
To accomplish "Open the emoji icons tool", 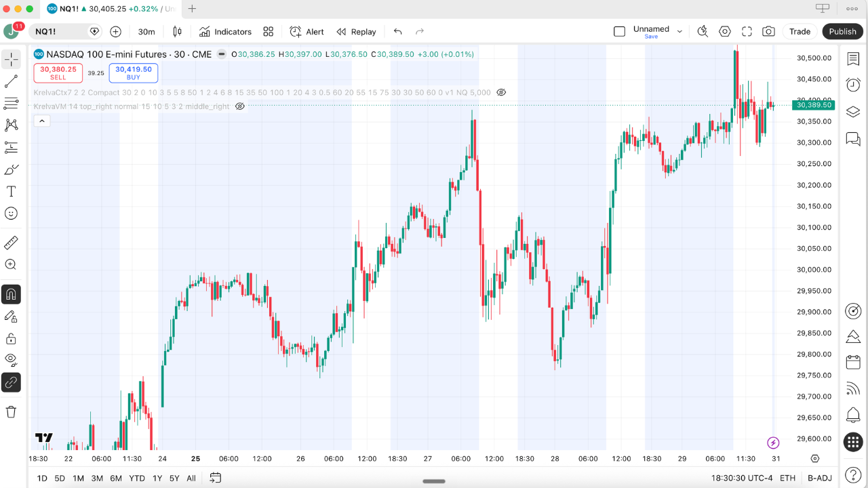I will click(11, 213).
